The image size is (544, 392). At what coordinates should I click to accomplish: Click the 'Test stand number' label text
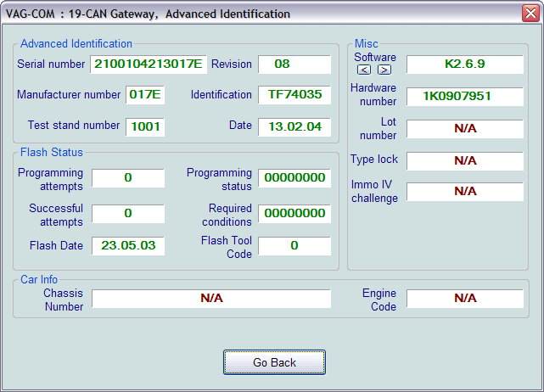point(74,126)
